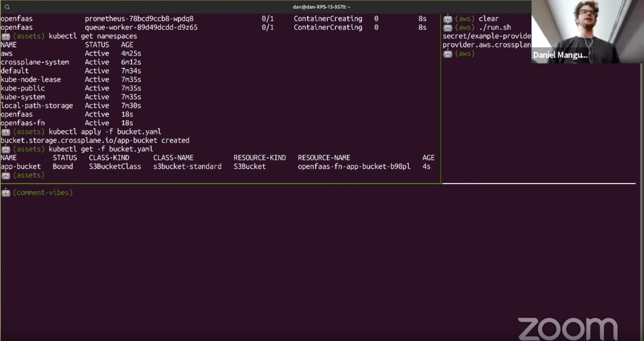Expand the S3BucketClass class-kind entry
Image resolution: width=644 pixels, height=341 pixels.
click(115, 166)
